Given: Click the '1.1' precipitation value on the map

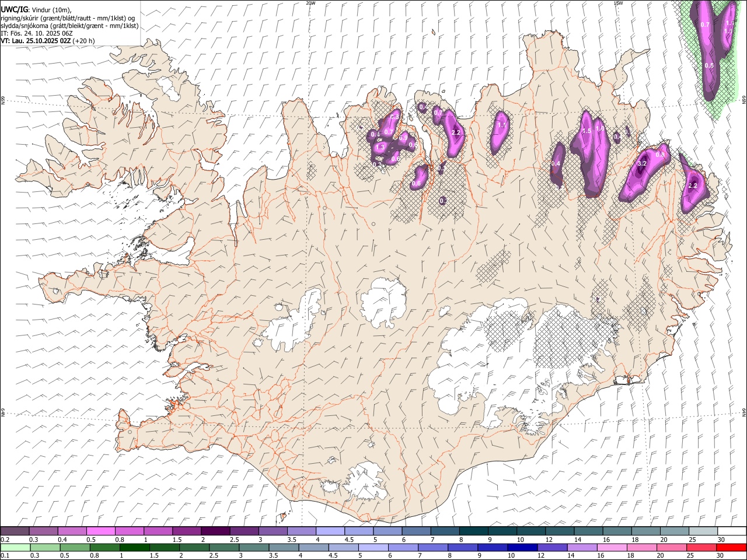Looking at the screenshot, I should coord(501,125).
